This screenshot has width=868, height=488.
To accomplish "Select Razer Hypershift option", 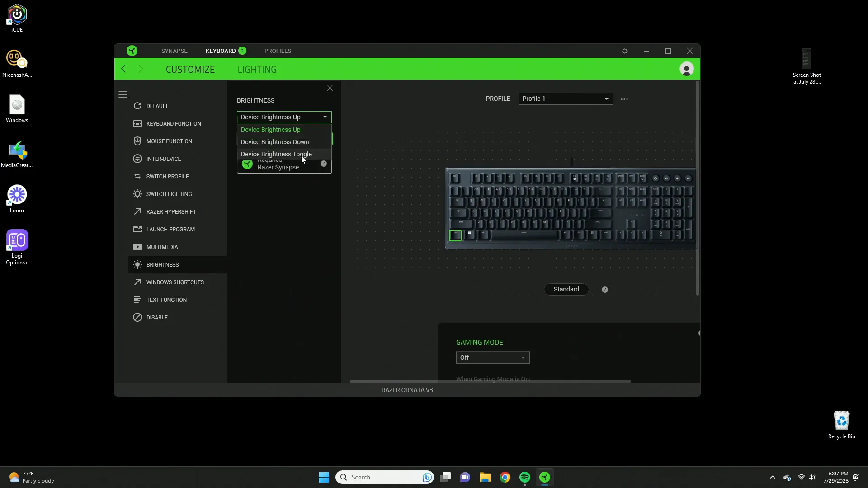I will coord(177,211).
